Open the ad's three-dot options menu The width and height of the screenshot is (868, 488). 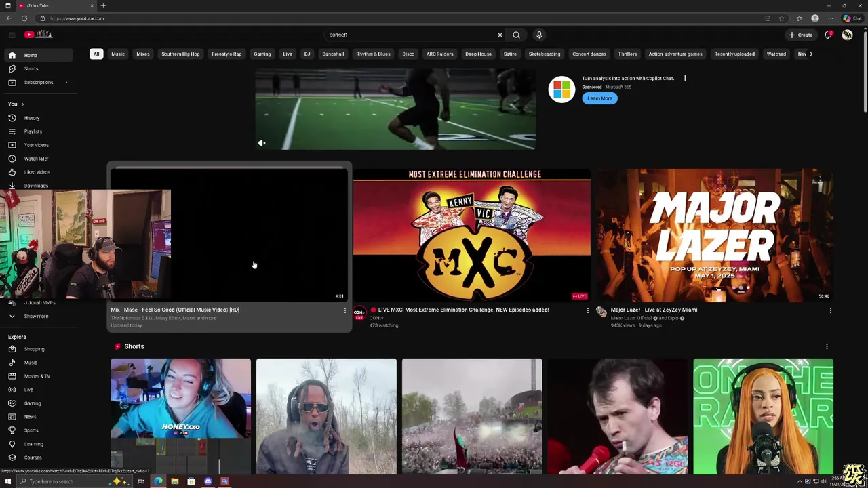685,78
